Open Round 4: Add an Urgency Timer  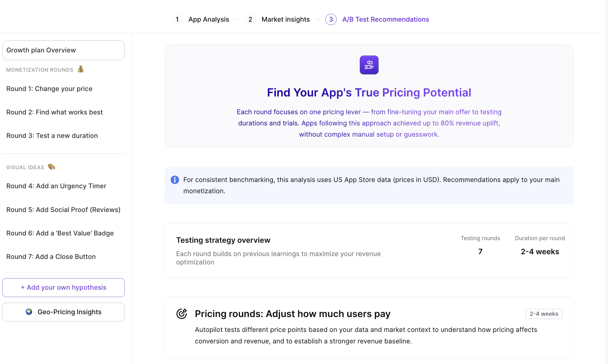(56, 186)
